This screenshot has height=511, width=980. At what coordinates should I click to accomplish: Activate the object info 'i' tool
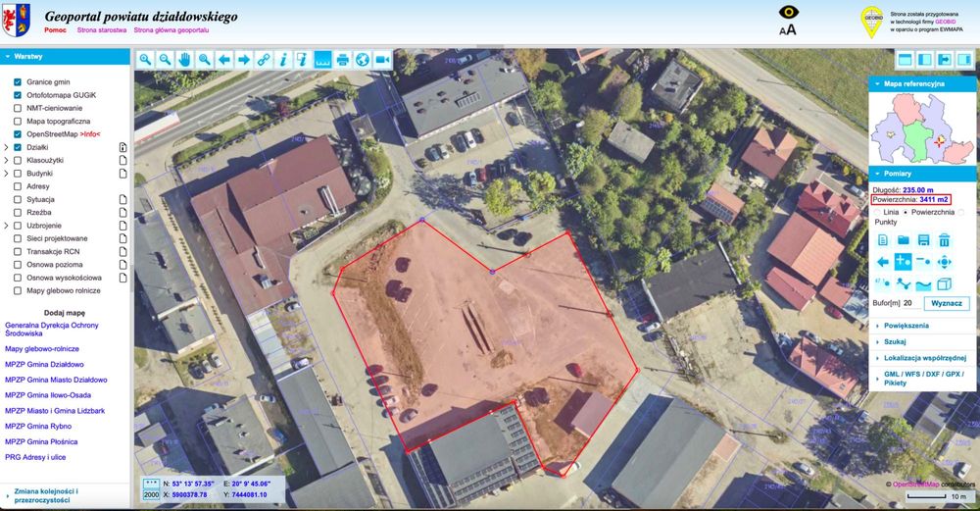283,60
